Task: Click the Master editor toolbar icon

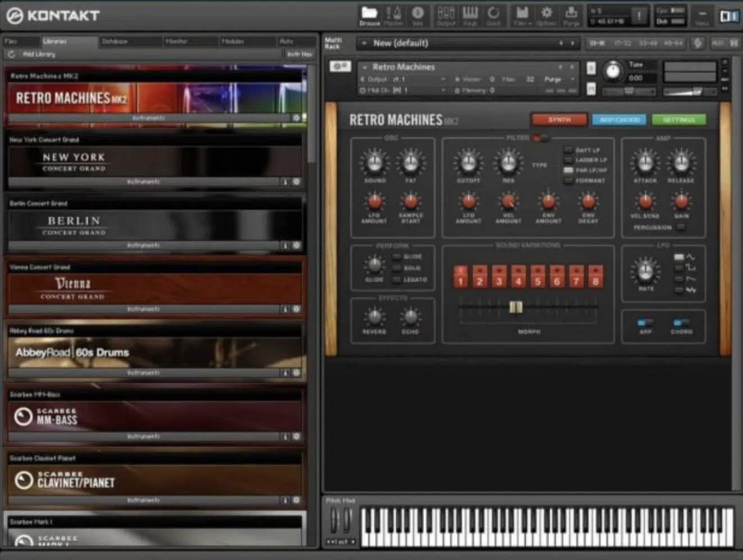Action: click(393, 16)
